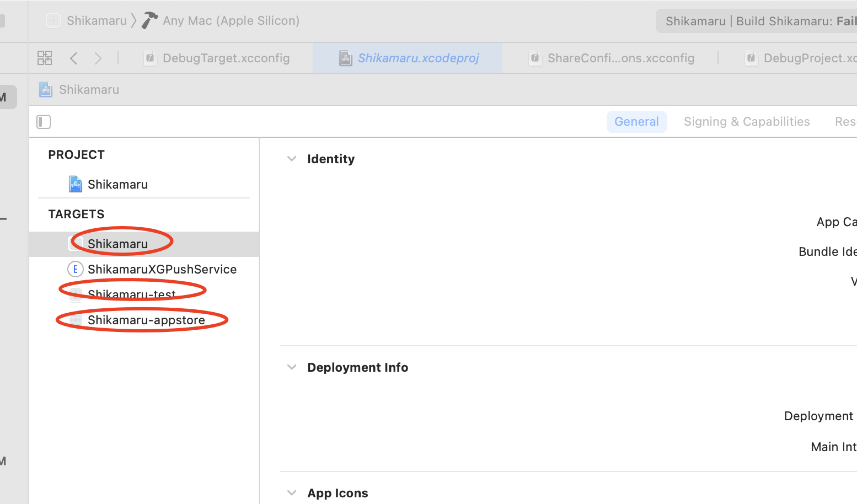Screen dimensions: 857x504
Task: Select the General tab
Action: (636, 121)
